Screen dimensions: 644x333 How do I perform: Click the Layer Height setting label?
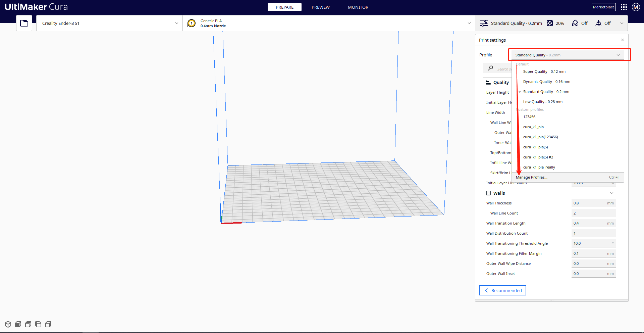pos(497,92)
